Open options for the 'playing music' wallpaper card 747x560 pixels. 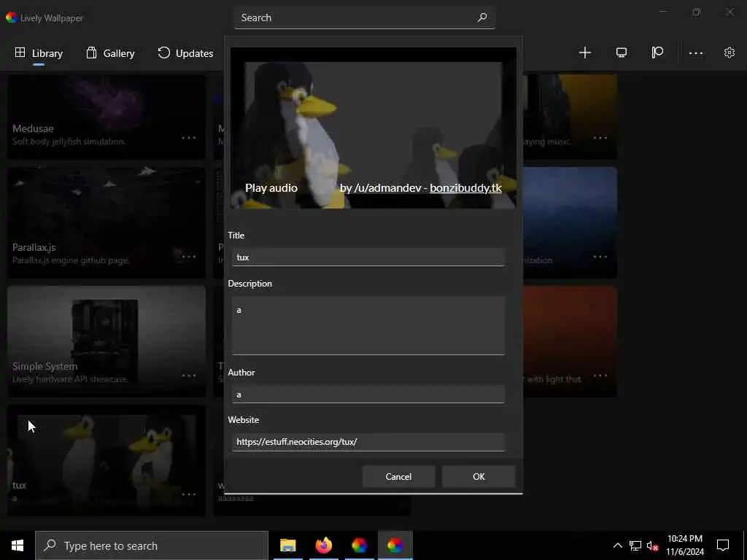pyautogui.click(x=600, y=138)
